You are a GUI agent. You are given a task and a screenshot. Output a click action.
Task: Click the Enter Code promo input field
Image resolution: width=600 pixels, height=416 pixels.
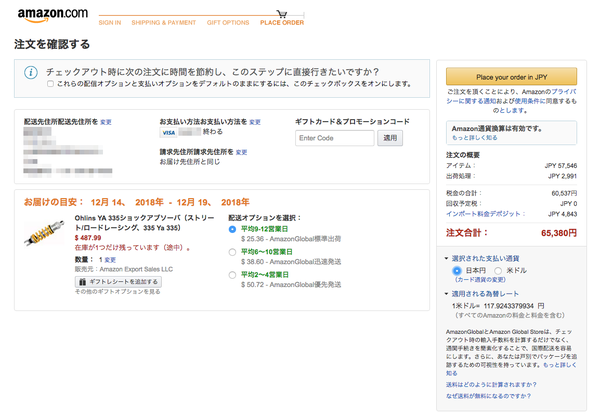pos(335,138)
